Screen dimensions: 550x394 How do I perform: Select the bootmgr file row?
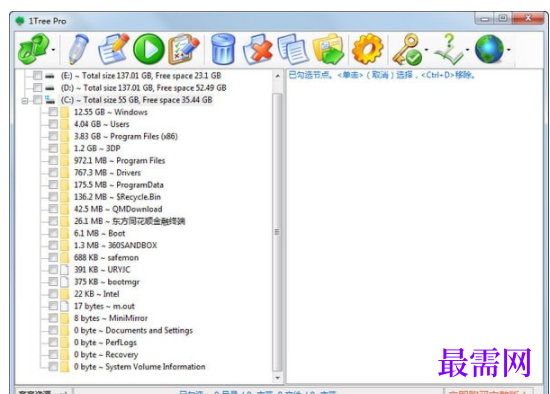(x=107, y=282)
